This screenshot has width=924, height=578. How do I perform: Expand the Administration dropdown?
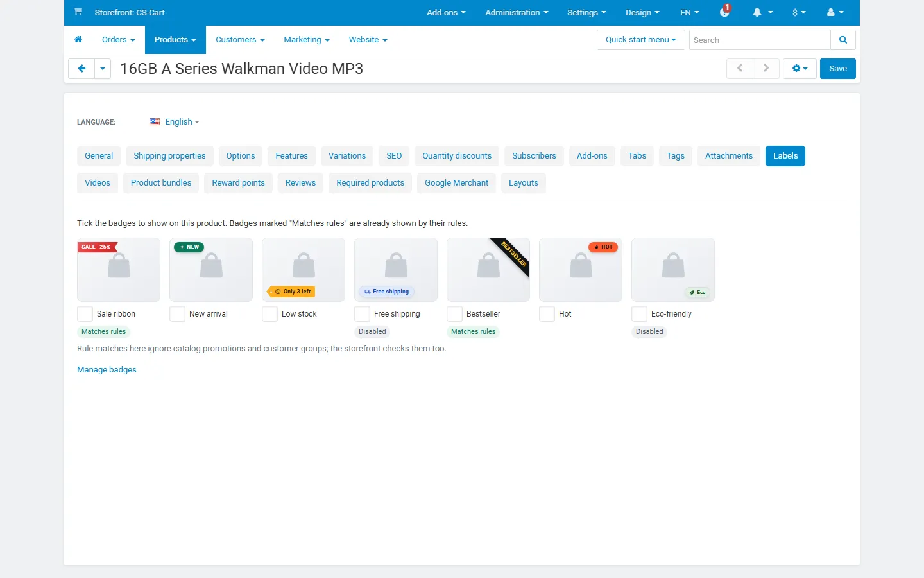(517, 12)
